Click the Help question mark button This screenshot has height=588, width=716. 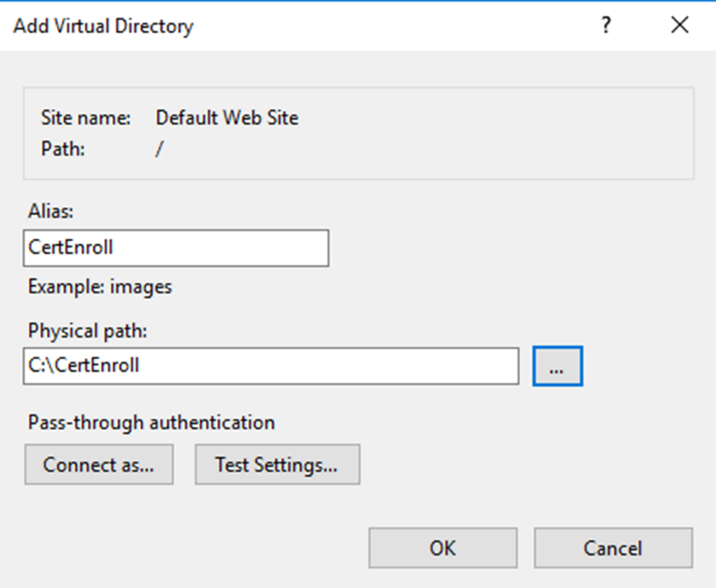[x=607, y=26]
